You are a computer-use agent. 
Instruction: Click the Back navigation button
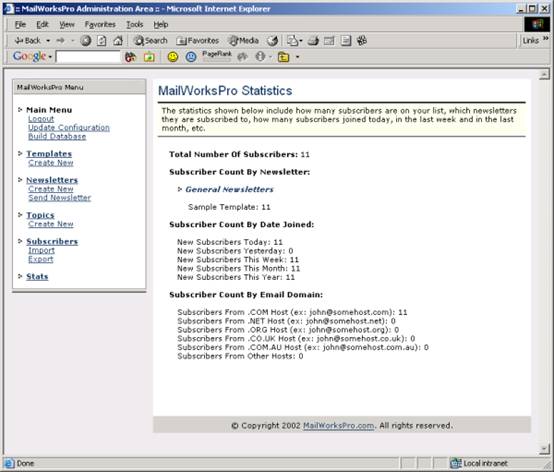pos(27,41)
